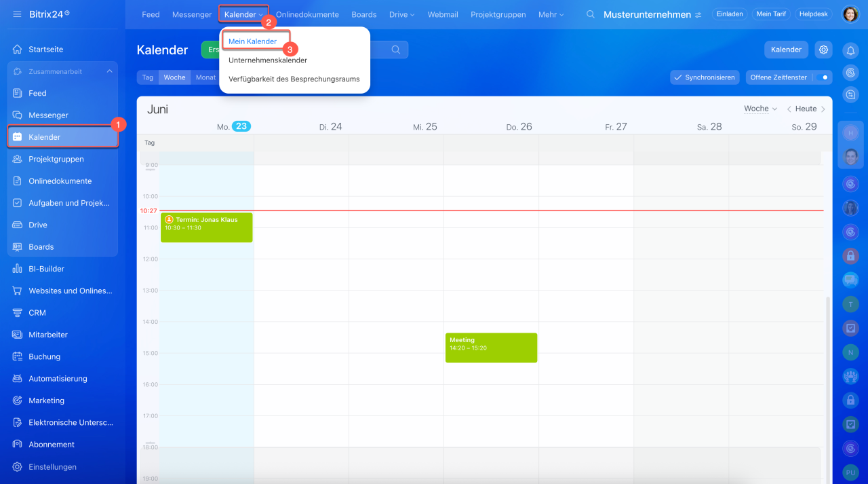Go to next week arrow beside Heute
The height and width of the screenshot is (484, 868).
point(823,109)
